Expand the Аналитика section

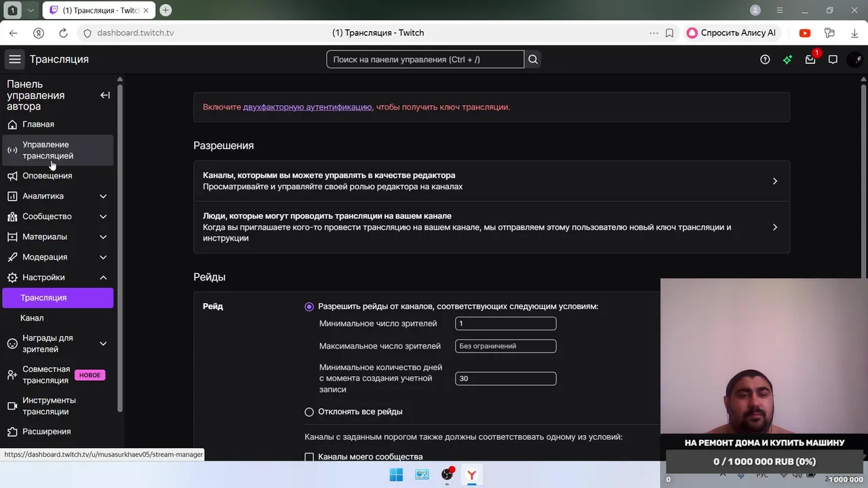(x=103, y=196)
